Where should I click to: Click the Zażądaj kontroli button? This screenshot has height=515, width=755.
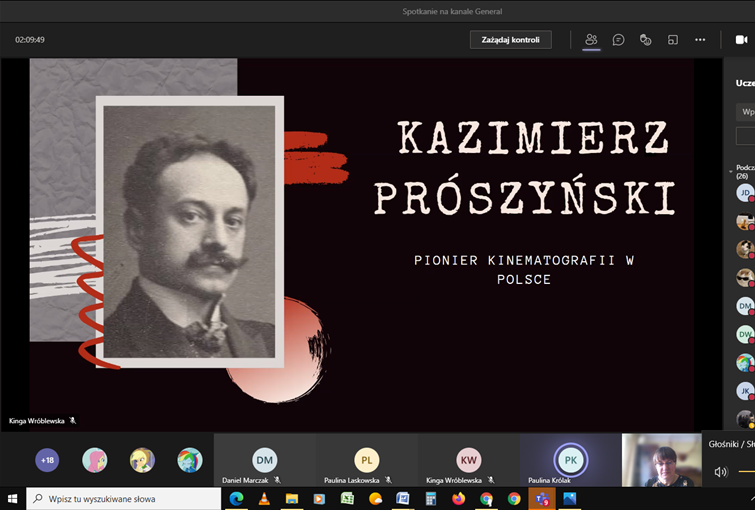[510, 39]
